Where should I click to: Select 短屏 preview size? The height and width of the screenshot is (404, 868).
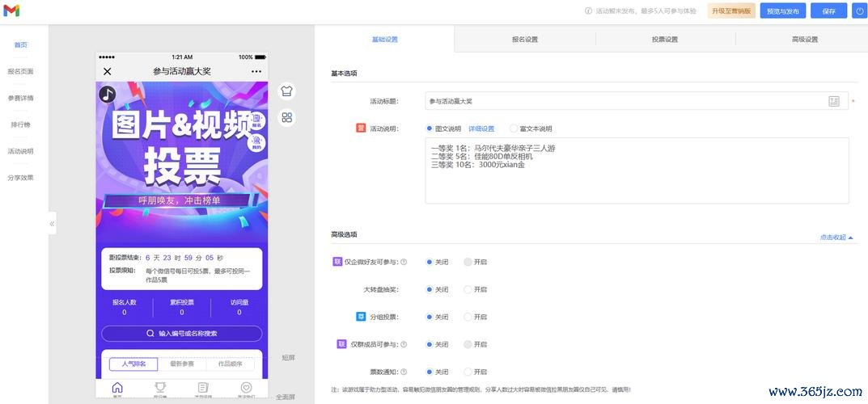pos(288,358)
